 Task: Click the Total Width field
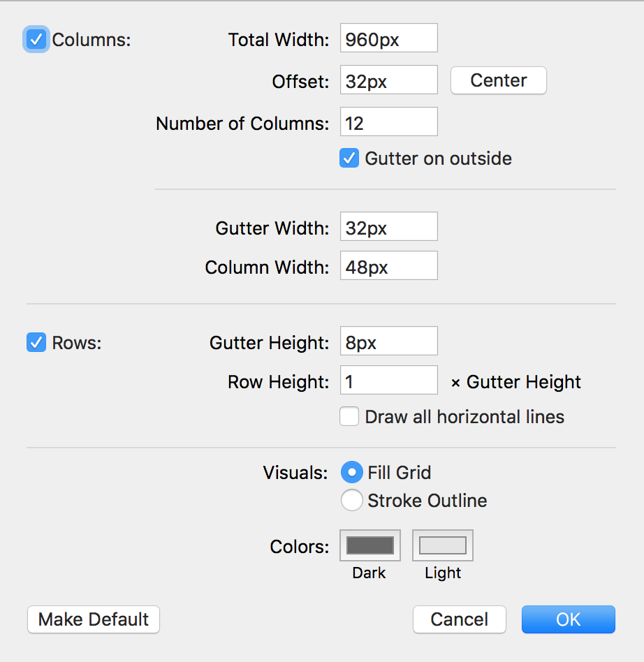tap(388, 38)
